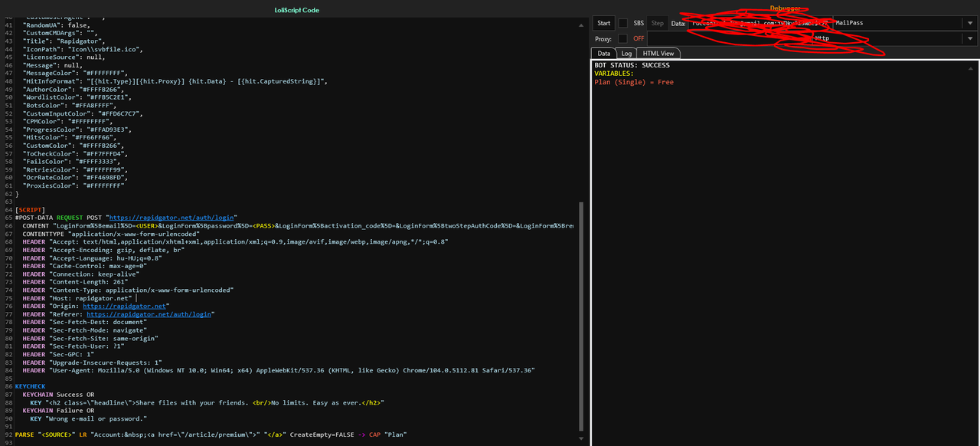Click the IconPath svbfile.ico line
This screenshot has width=980, height=446.
[83, 49]
